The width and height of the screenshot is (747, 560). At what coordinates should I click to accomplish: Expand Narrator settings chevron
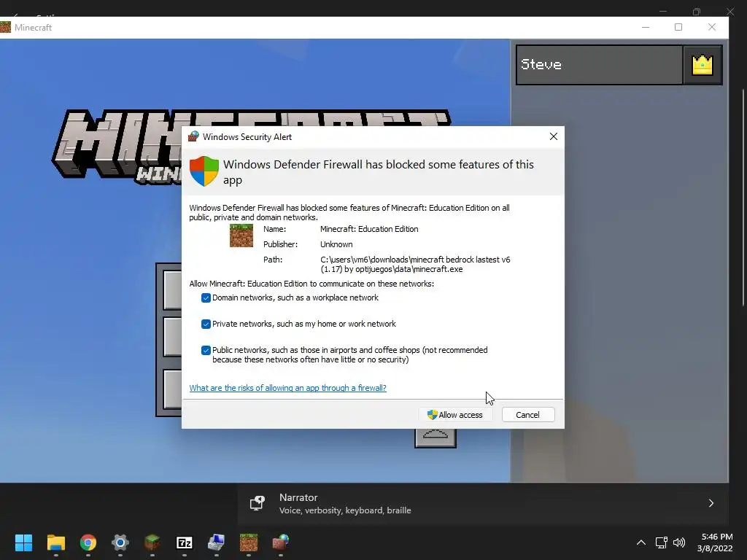coord(711,503)
